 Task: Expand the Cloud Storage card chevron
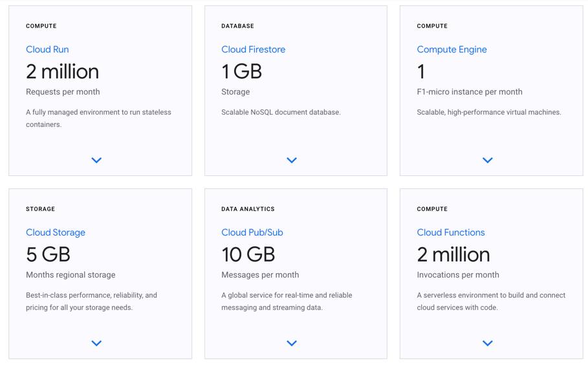tap(96, 343)
